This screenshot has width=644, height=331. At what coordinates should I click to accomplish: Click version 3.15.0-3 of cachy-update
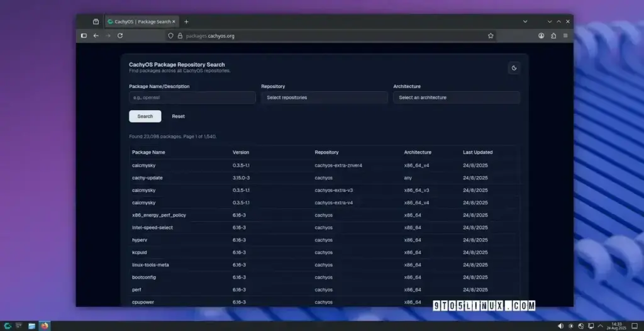click(x=241, y=178)
